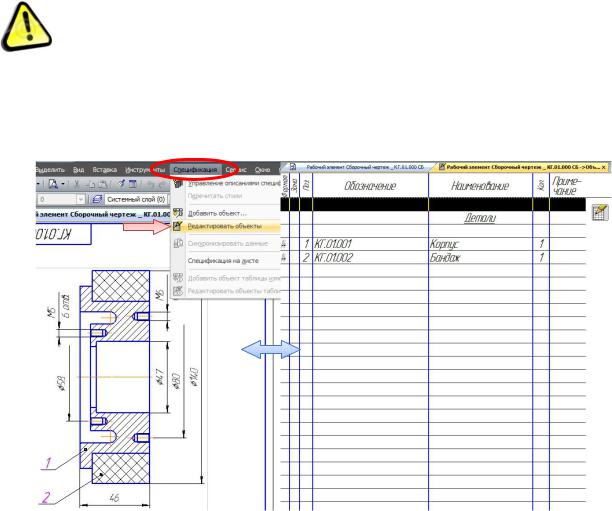This screenshot has height=511, width=612.
Task: Open the Сервис menu
Action: tap(236, 170)
